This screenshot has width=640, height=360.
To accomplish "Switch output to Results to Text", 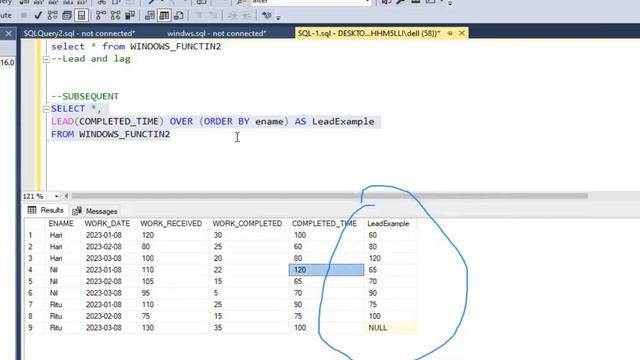I will click(150, 16).
